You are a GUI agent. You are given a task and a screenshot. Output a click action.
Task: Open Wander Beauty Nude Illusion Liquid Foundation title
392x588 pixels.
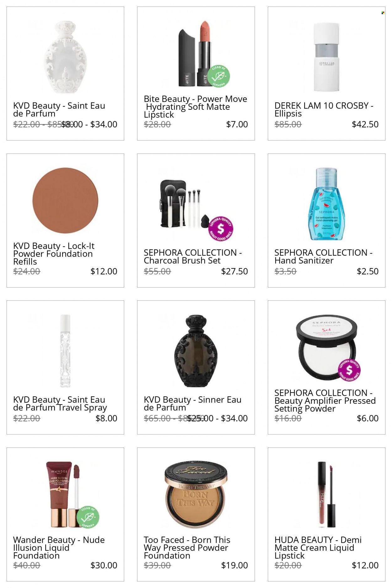tap(59, 548)
